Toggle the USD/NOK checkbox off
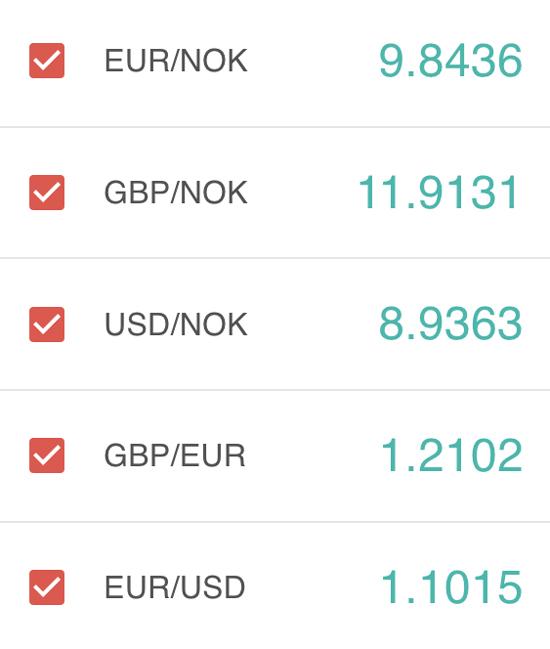 click(x=47, y=324)
